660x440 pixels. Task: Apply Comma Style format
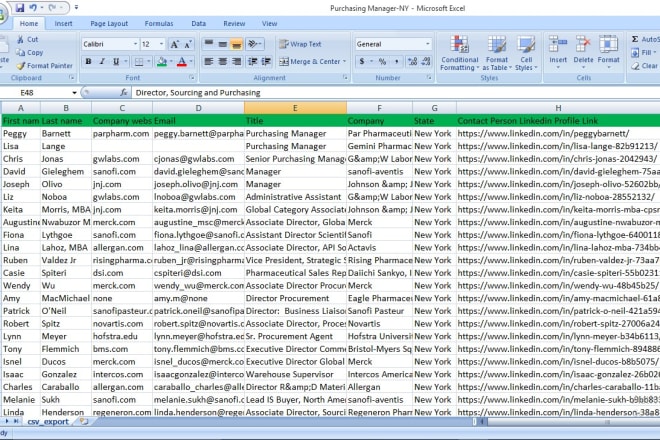point(397,61)
